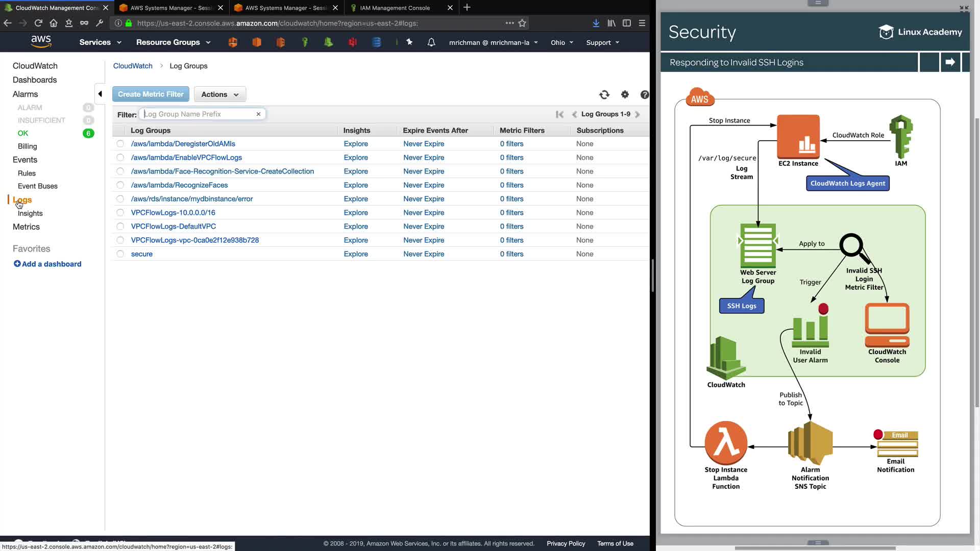
Task: Open the Ohio region dropdown
Action: coord(561,42)
